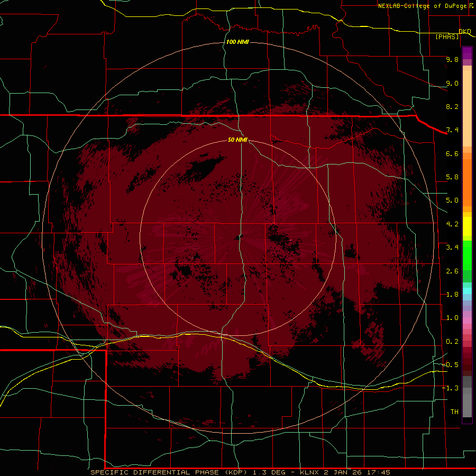Click the 9.0 value on color scale
This screenshot has width=476, height=476.
tap(452, 83)
